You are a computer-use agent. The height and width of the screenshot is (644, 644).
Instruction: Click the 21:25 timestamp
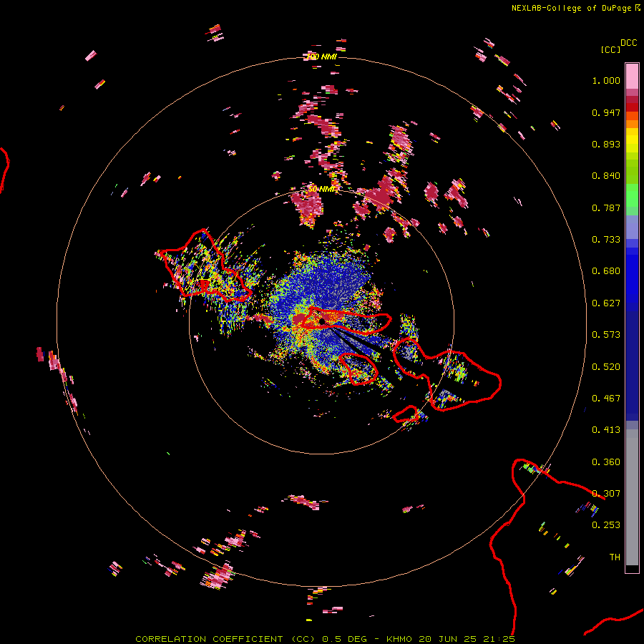499,639
